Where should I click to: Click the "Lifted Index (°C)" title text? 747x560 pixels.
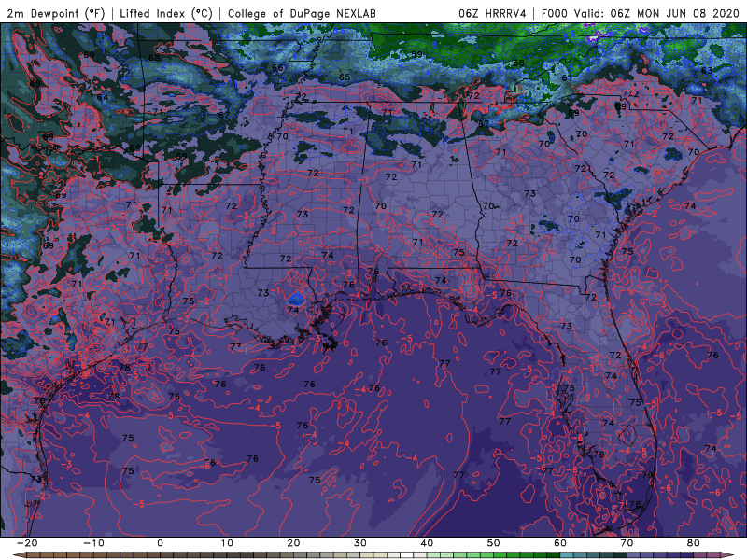(x=166, y=13)
